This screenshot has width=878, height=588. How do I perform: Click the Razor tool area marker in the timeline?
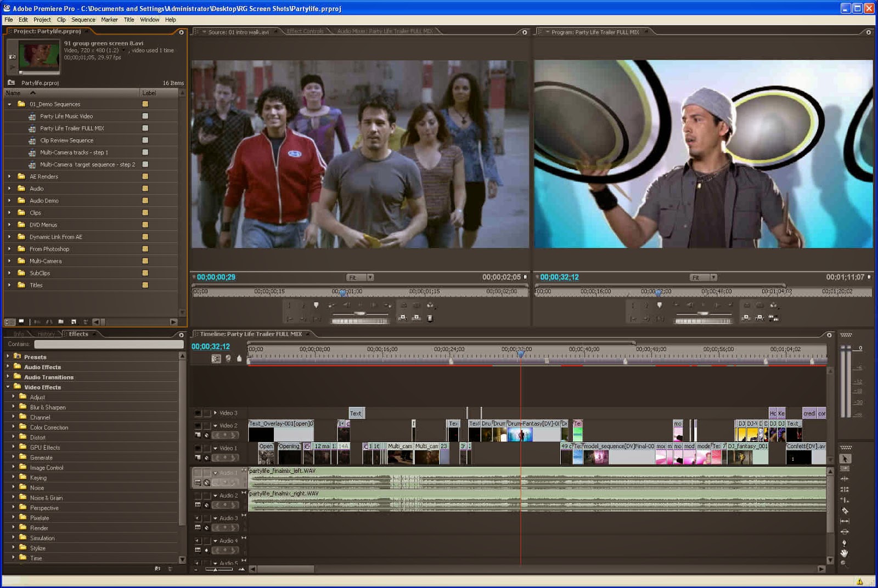(844, 510)
